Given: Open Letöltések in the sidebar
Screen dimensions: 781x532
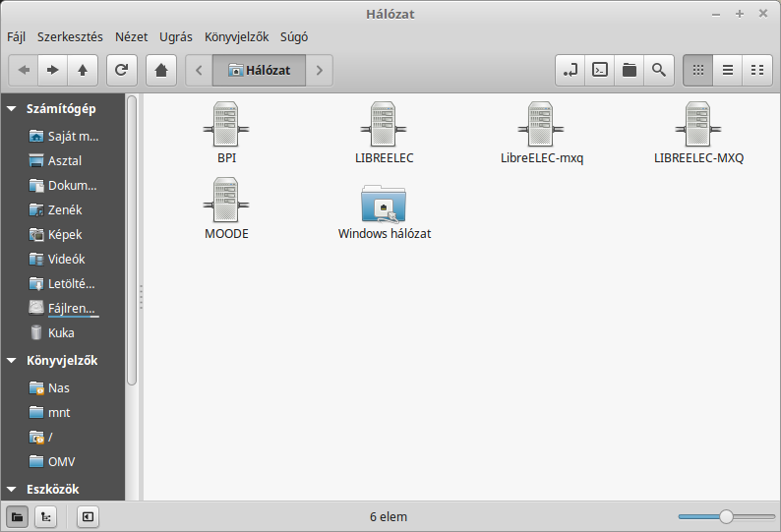Looking at the screenshot, I should [64, 283].
